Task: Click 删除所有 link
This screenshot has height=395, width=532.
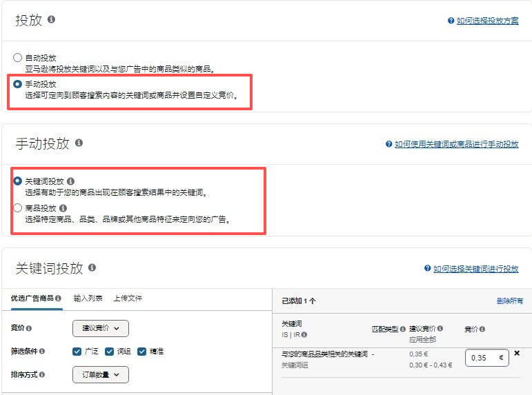Action: 510,301
